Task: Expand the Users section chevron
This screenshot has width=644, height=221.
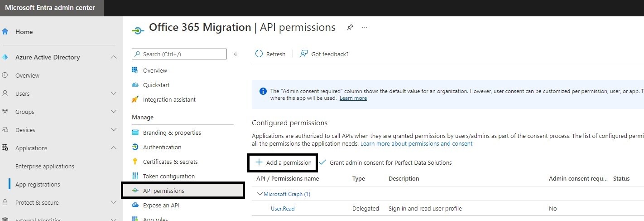Action: point(114,93)
